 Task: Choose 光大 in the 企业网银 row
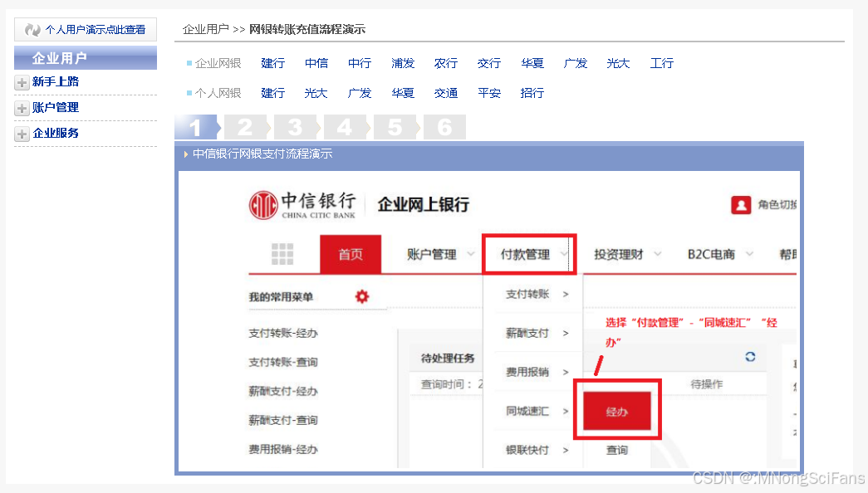point(618,63)
